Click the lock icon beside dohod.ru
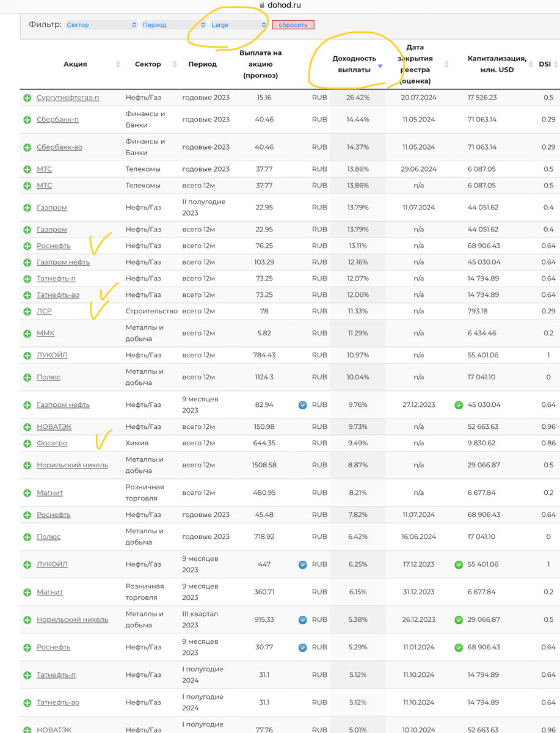Viewport: 560px width, 733px height. [263, 4]
